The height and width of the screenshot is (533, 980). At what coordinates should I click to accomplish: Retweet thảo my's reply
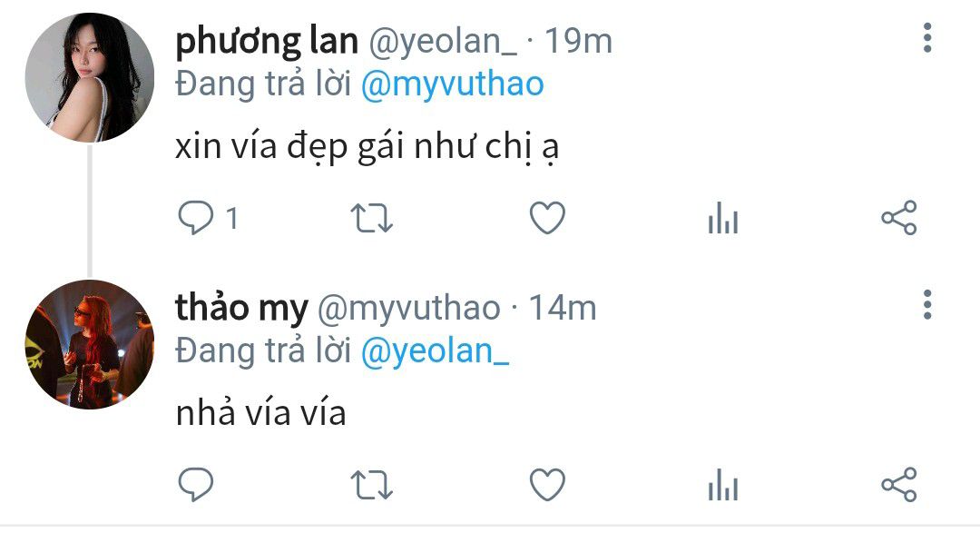click(x=372, y=486)
